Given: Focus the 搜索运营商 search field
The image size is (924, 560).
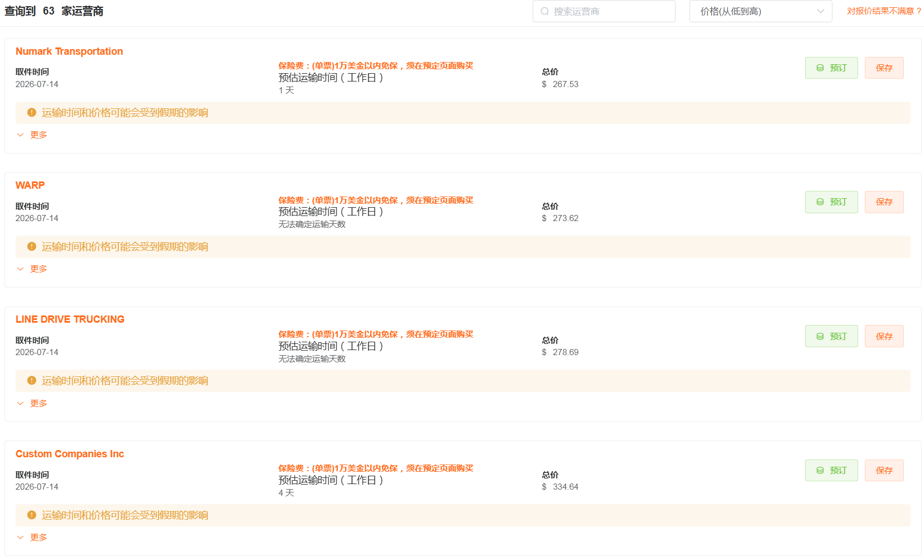Looking at the screenshot, I should (x=604, y=11).
